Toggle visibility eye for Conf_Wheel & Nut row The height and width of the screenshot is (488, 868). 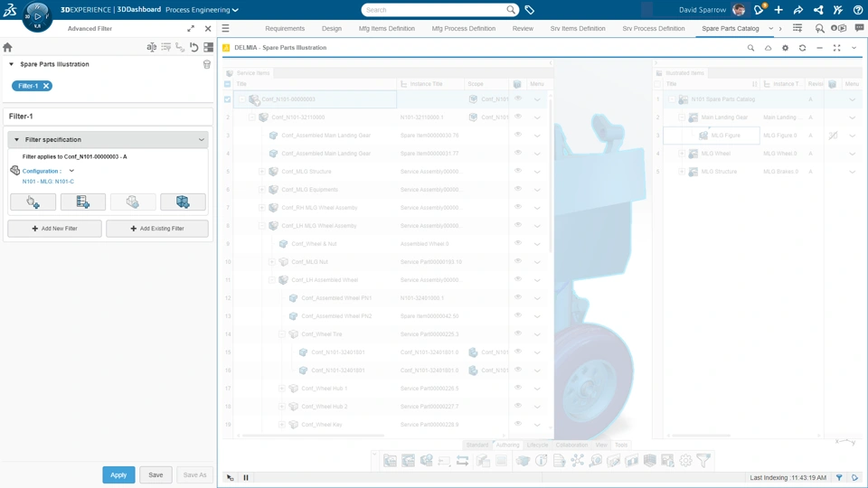pyautogui.click(x=518, y=243)
